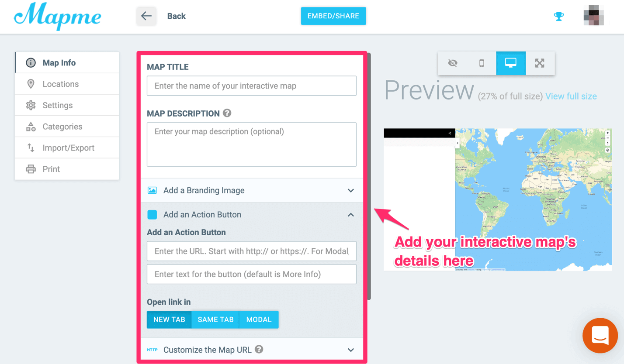Viewport: 624px width, 364px height.
Task: Expand the Add a Branding Image section
Action: click(252, 190)
